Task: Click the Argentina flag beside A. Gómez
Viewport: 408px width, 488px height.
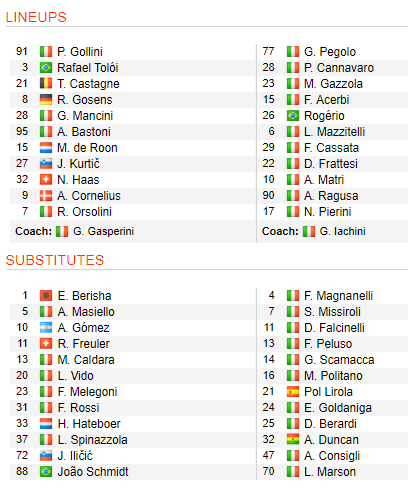Action: click(x=46, y=328)
